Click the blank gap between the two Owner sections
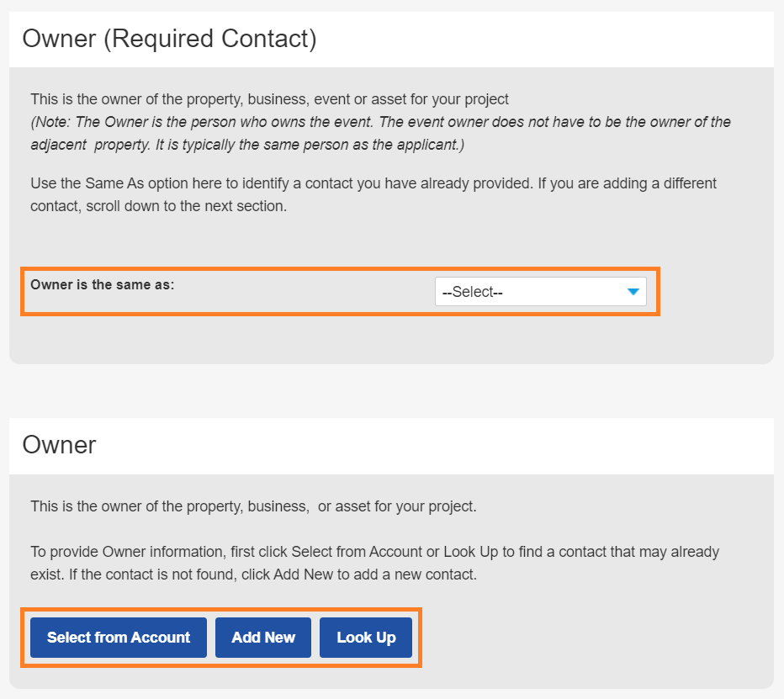The width and height of the screenshot is (784, 699). (x=391, y=391)
